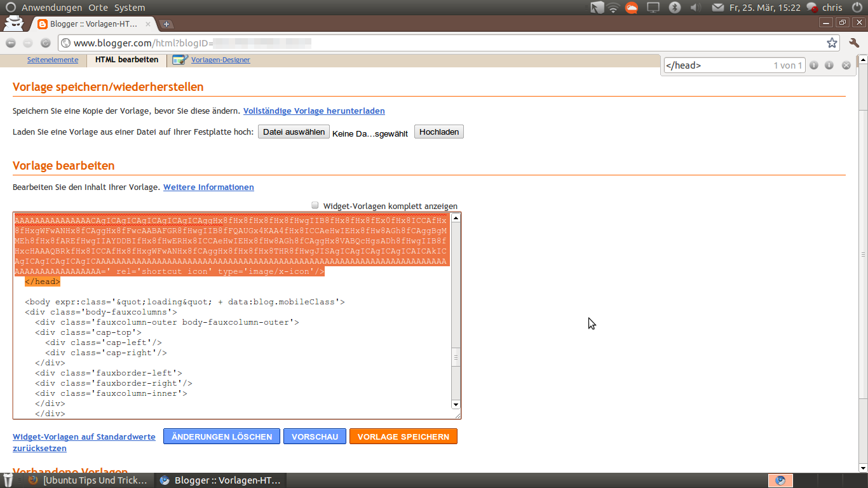
Task: Navigate back with the browser back arrow
Action: pyautogui.click(x=10, y=43)
